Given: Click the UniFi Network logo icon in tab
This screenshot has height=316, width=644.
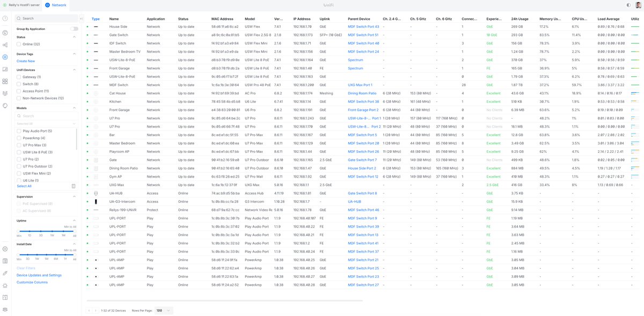Looking at the screenshot, I should (x=47, y=4).
